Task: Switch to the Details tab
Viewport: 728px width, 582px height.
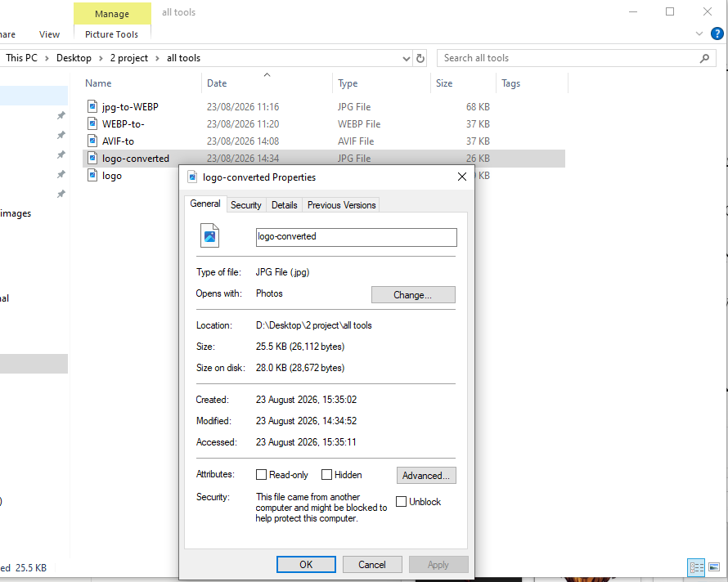Action: coord(284,205)
